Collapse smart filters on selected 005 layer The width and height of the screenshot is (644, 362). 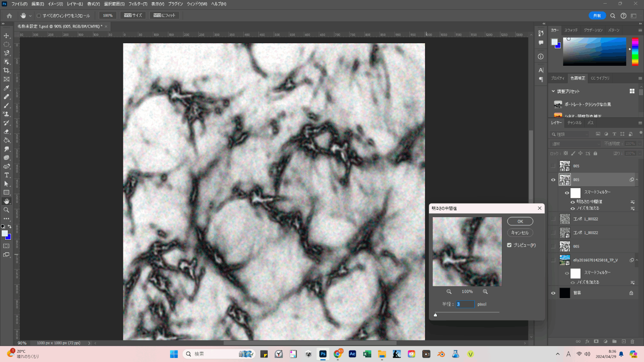coord(637,179)
